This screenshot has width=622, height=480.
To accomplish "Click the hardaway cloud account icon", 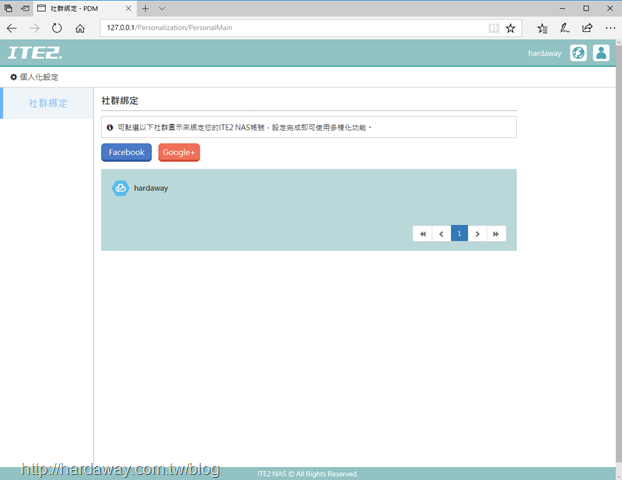I will [x=120, y=188].
